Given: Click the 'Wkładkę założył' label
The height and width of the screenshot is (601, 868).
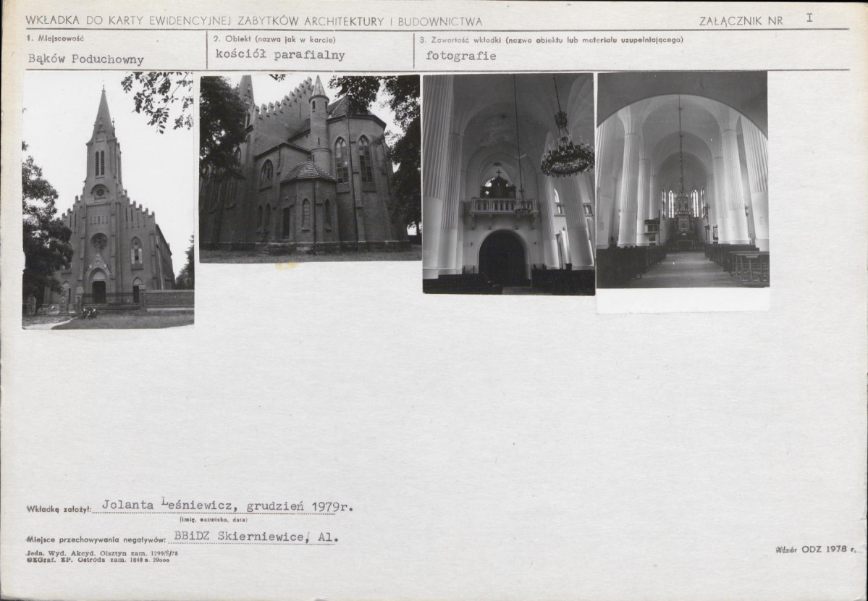Looking at the screenshot, I should tap(59, 509).
